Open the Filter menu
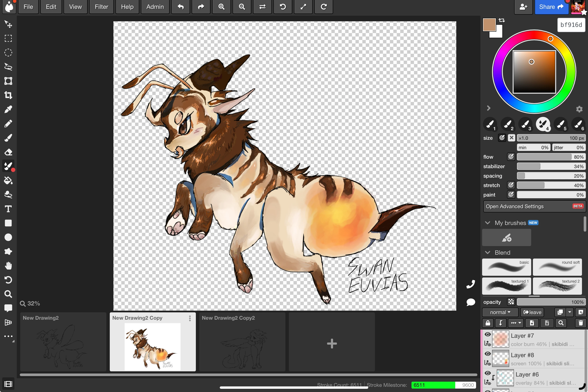588x392 pixels. tap(101, 7)
